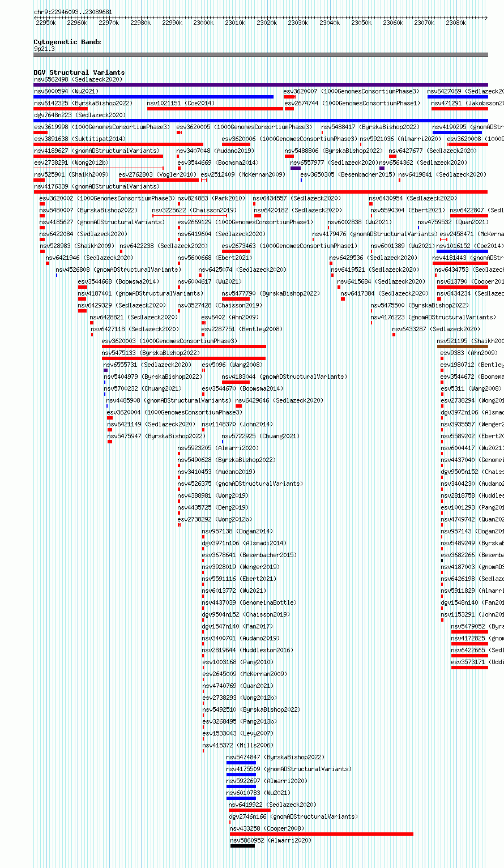504x868 pixels.
Task: Select nsv5488417 (ByrskaBishop2022)
Action: pyautogui.click(x=370, y=127)
